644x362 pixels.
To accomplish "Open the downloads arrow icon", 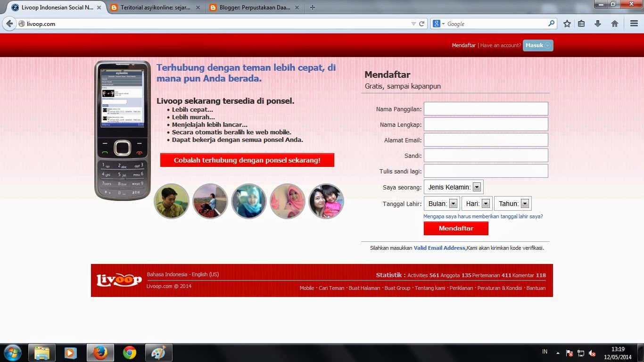I will point(597,24).
